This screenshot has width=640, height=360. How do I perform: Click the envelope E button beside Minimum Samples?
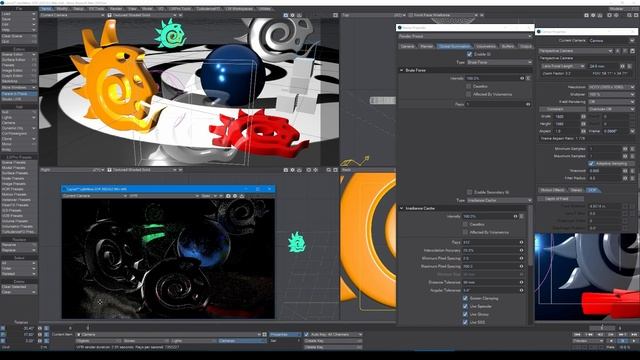pyautogui.click(x=632, y=149)
